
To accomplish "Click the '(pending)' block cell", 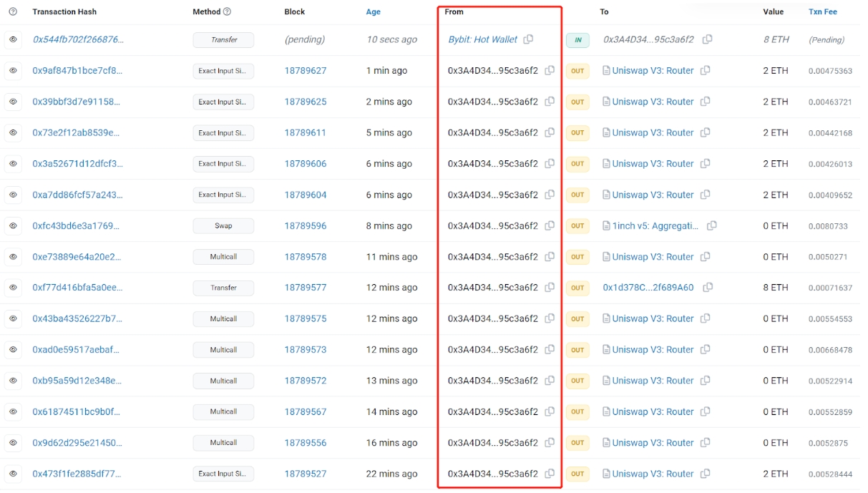I will [304, 40].
